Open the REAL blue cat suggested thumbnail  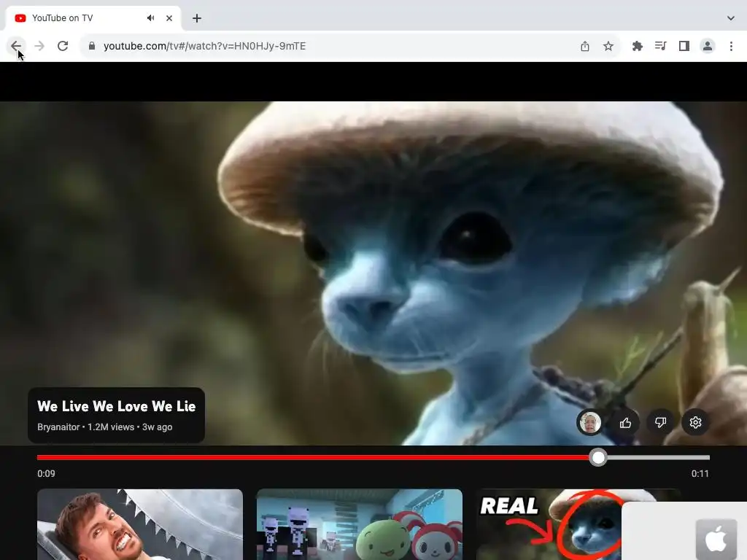[x=549, y=524]
